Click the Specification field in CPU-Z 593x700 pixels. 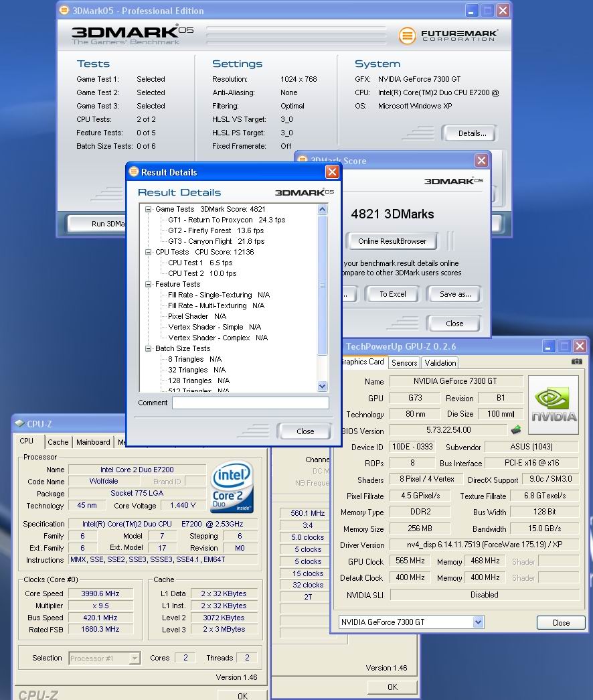[x=163, y=524]
